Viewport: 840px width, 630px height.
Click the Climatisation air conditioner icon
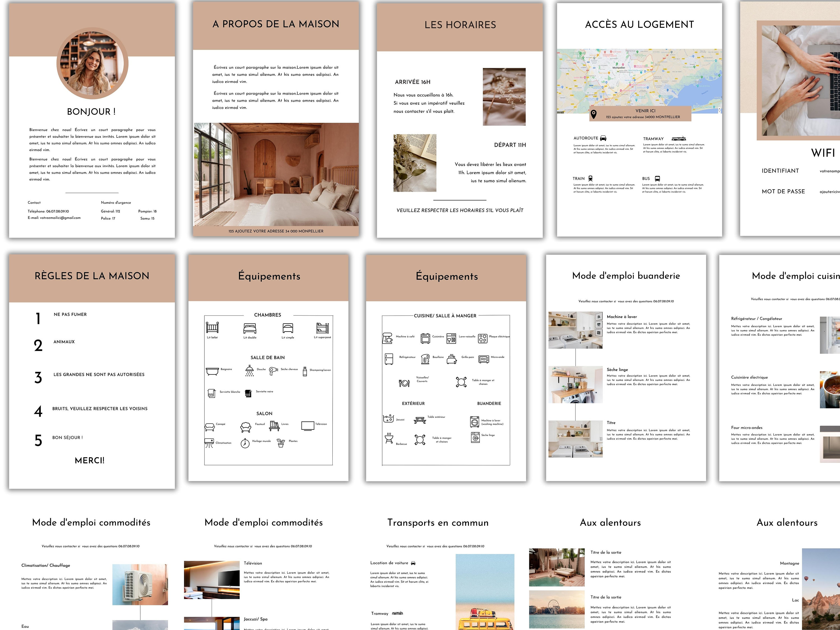coord(210,443)
